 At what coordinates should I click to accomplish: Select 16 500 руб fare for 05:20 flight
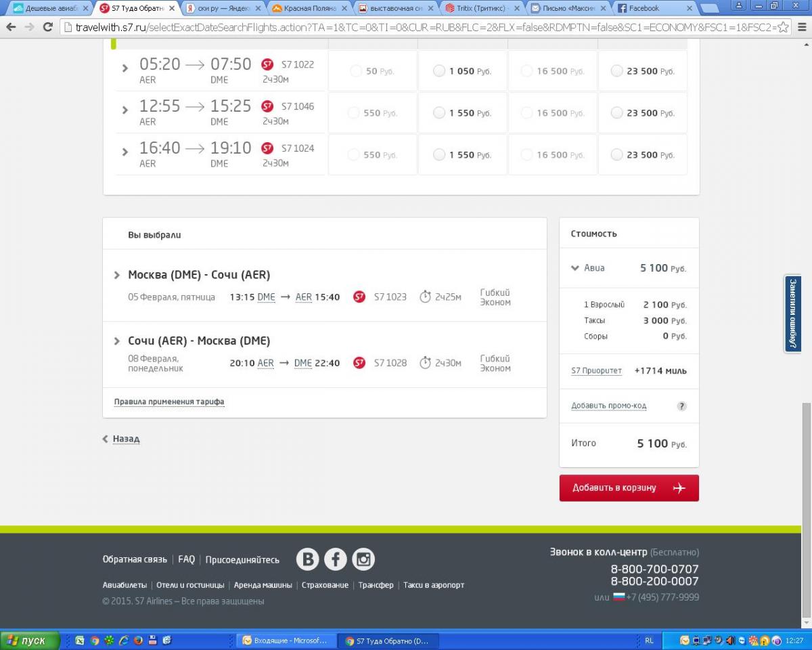point(526,71)
